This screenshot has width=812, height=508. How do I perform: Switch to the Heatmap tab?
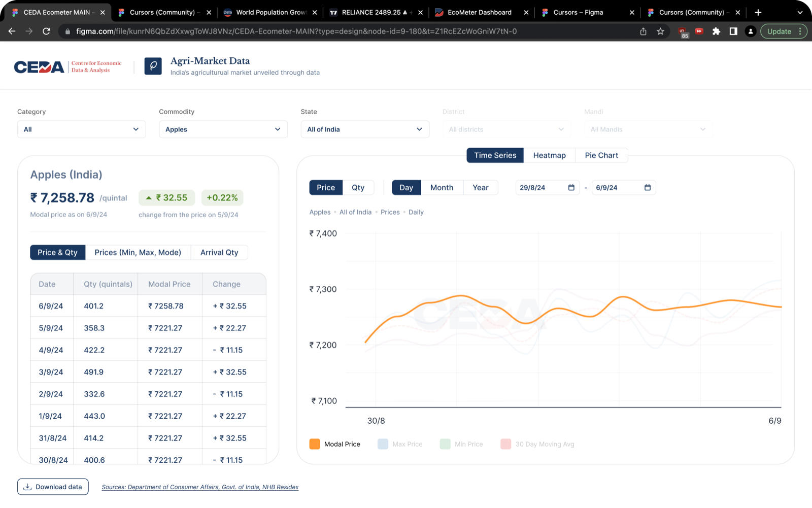coord(549,155)
